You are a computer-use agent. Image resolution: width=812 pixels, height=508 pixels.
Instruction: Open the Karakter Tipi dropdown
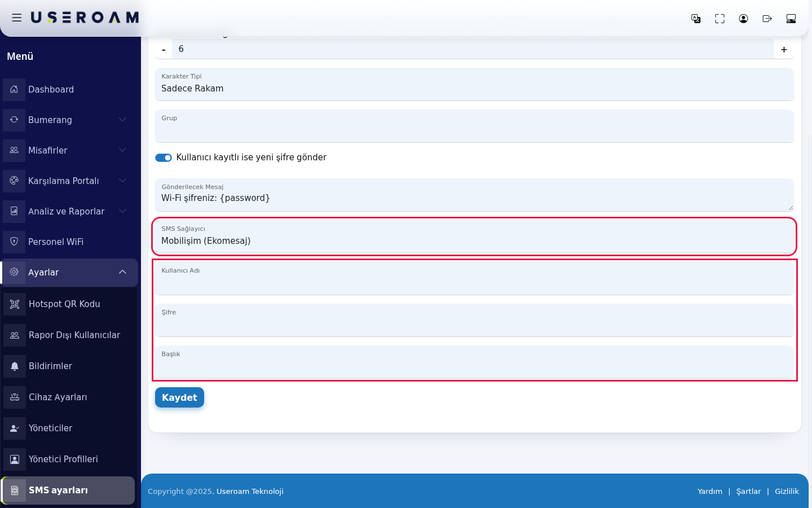[474, 84]
